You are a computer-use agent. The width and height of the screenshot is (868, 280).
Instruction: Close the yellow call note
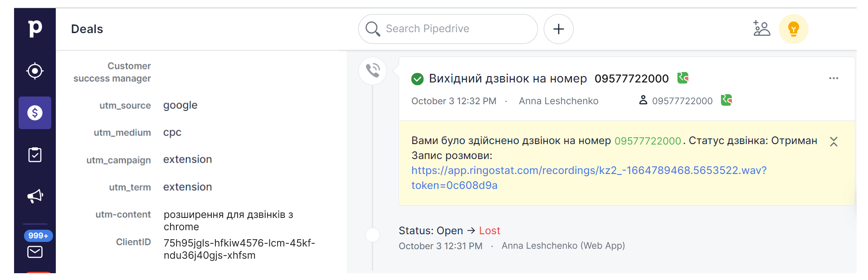tap(834, 142)
